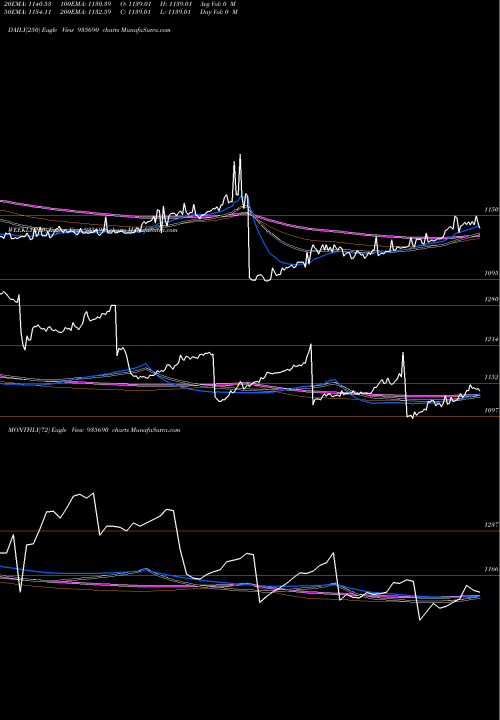The height and width of the screenshot is (720, 500).
Task: Click the 100EMA value in header
Action: 88,4
